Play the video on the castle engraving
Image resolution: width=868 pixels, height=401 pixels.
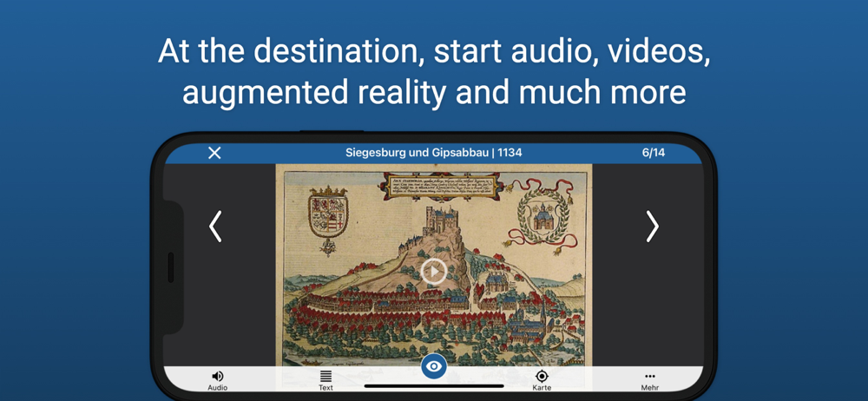(434, 272)
